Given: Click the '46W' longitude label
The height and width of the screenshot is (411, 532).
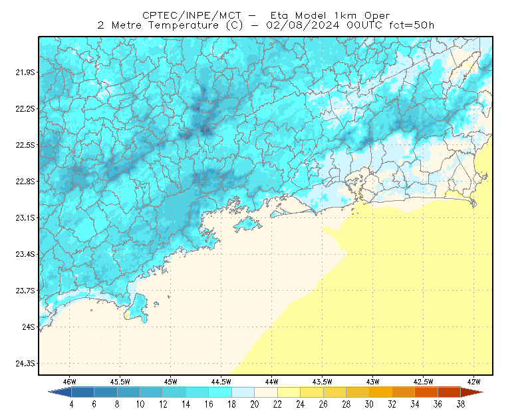Looking at the screenshot, I should (x=70, y=382).
